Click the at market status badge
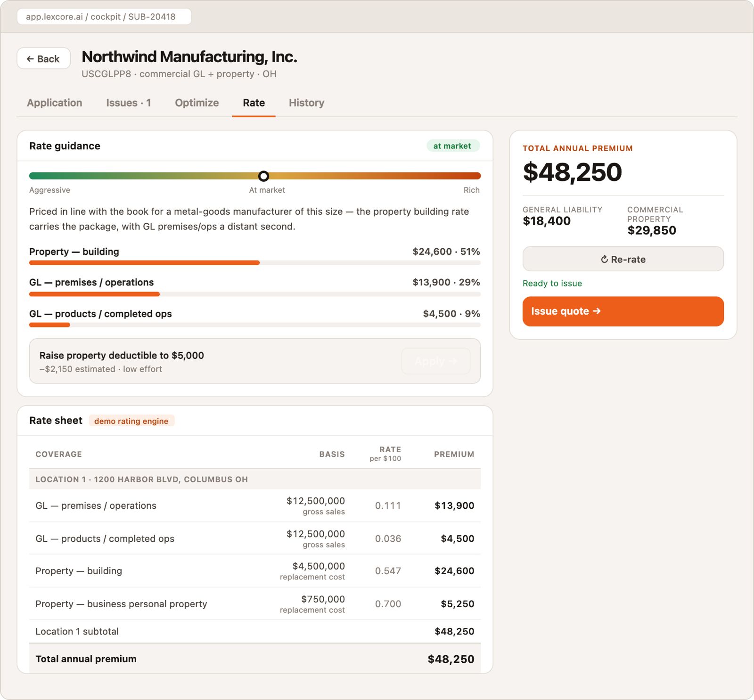Image resolution: width=754 pixels, height=700 pixels. [452, 146]
